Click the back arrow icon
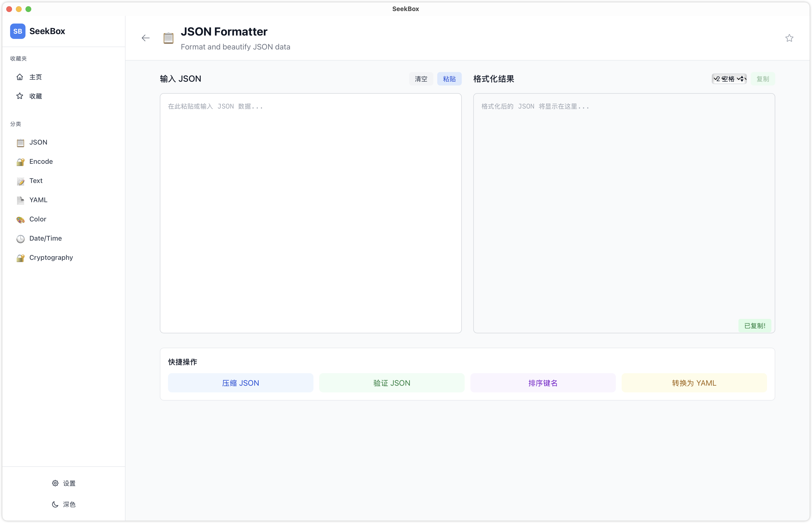This screenshot has width=812, height=523. click(x=145, y=38)
